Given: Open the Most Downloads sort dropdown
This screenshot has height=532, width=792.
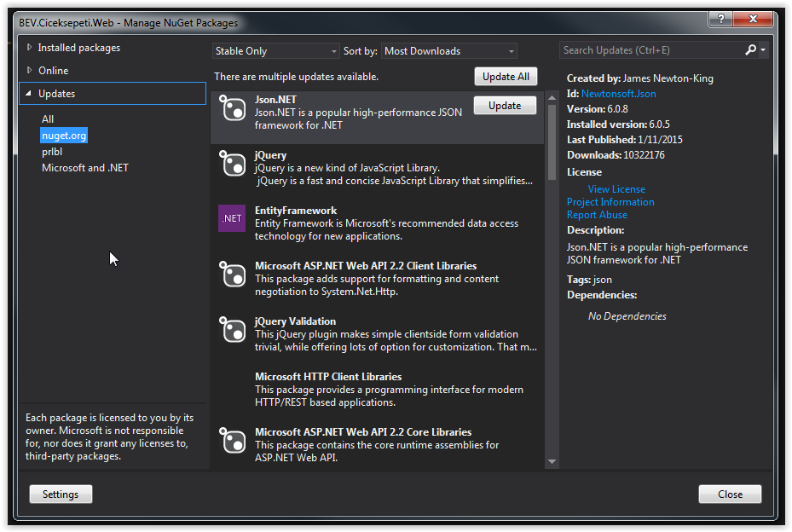Looking at the screenshot, I should (x=449, y=51).
